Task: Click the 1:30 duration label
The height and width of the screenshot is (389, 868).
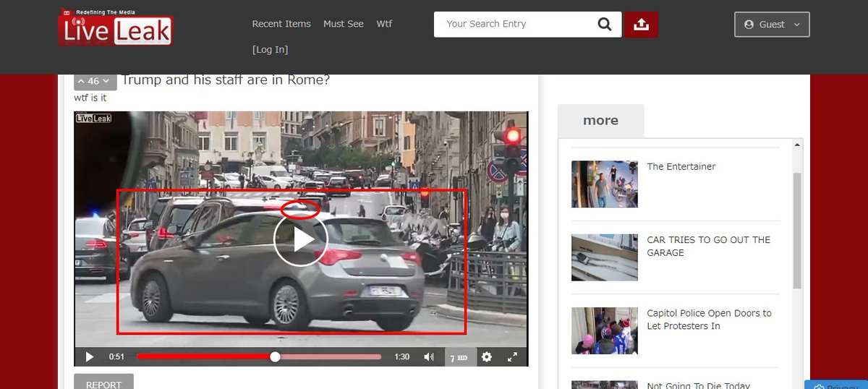Action: pyautogui.click(x=401, y=356)
